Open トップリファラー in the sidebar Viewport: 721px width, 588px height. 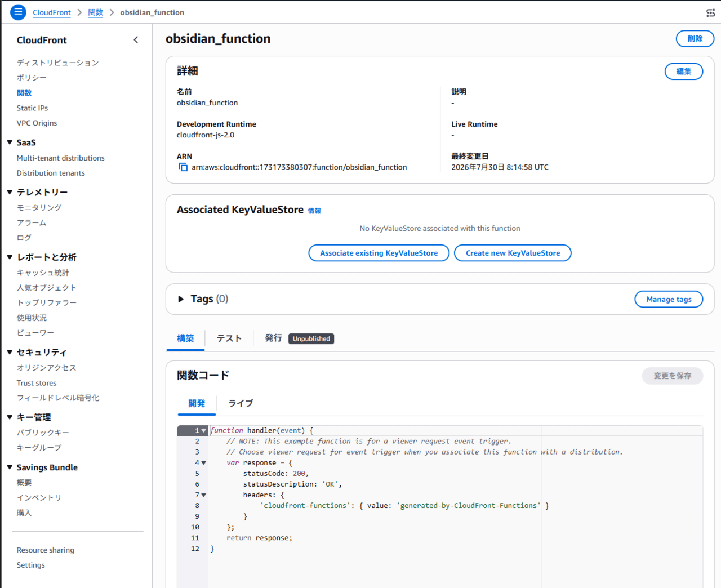[46, 303]
